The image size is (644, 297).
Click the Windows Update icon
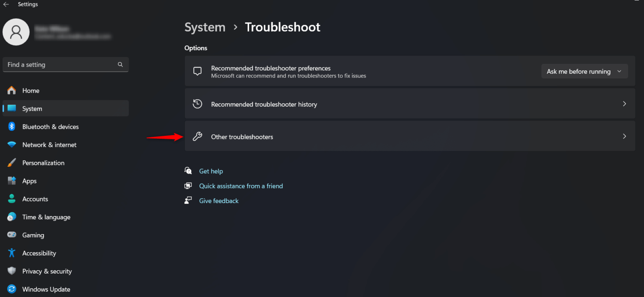pyautogui.click(x=12, y=289)
